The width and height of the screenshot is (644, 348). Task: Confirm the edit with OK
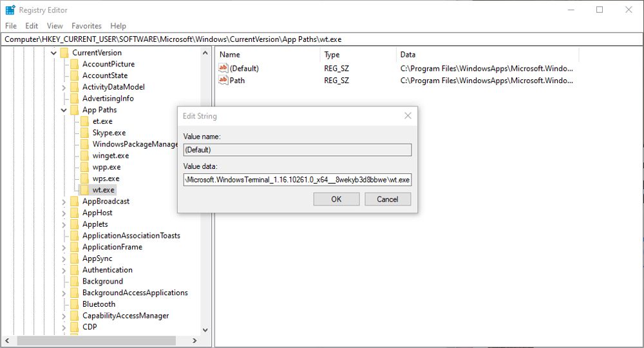click(336, 199)
